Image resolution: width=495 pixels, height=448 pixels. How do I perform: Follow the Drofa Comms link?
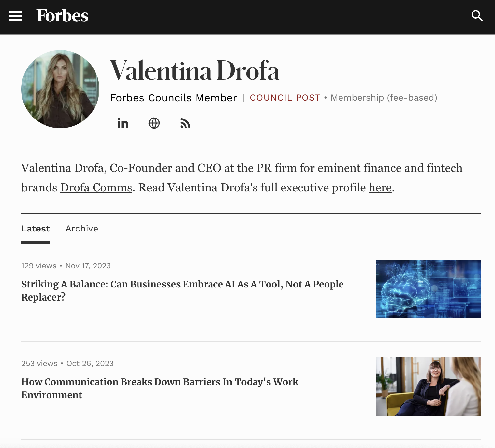(96, 188)
